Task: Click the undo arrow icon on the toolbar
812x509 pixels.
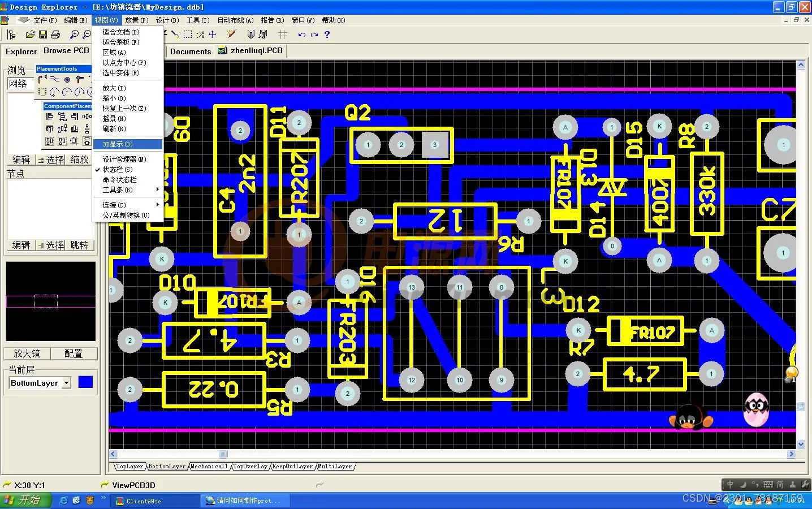Action: (303, 34)
